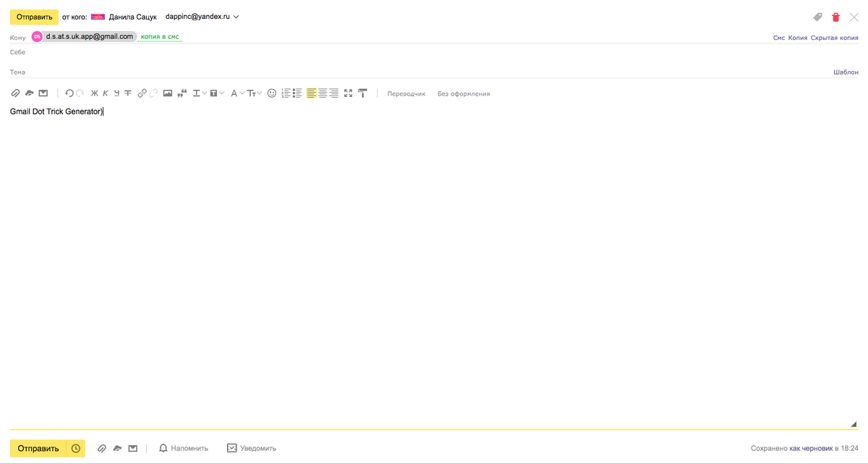The height and width of the screenshot is (464, 868).
Task: Align text right
Action: point(333,93)
